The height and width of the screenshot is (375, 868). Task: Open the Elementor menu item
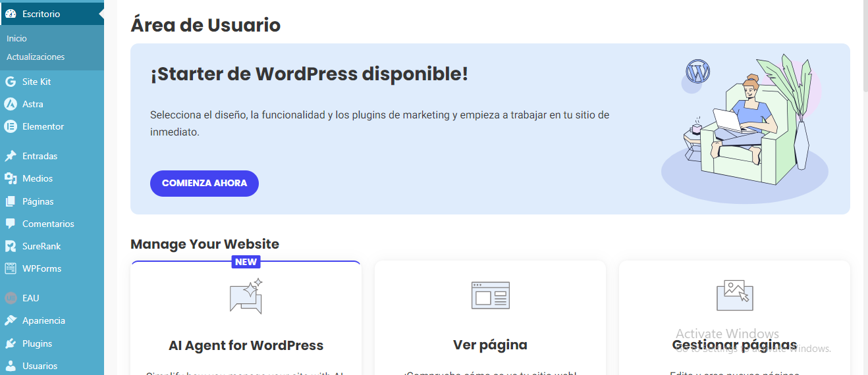pos(52,126)
